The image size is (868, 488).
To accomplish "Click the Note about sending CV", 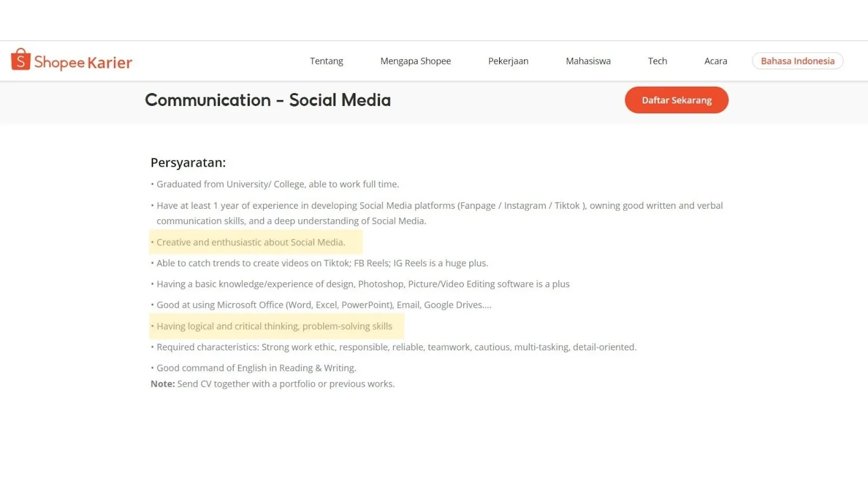I will tap(273, 383).
